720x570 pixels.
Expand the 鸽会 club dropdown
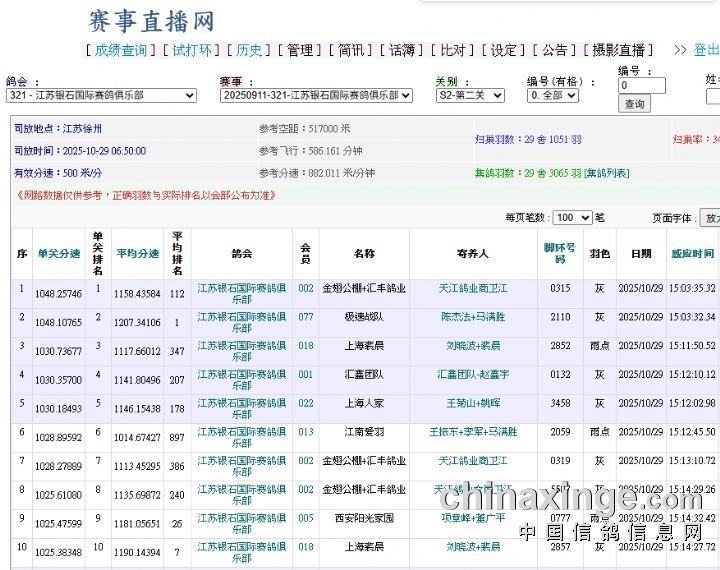101,96
